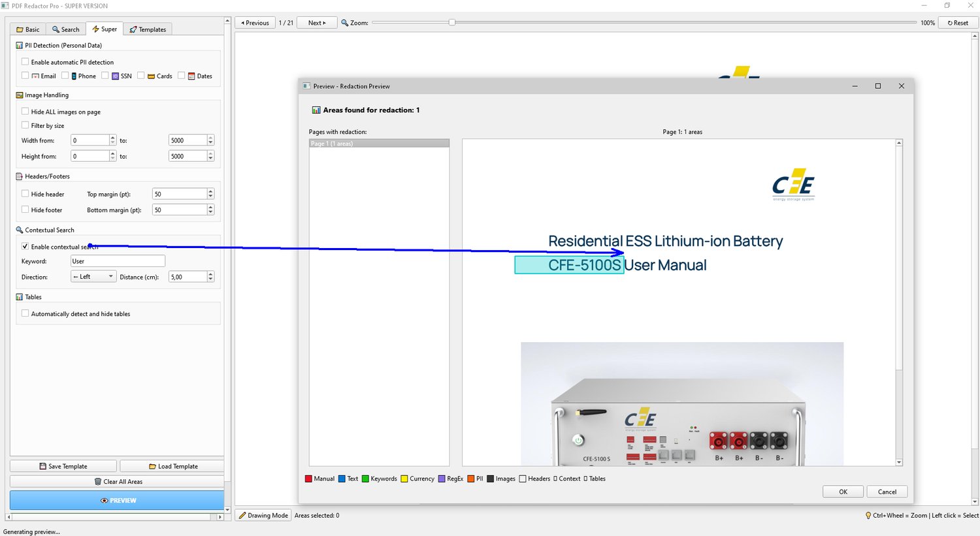Click the red Manual legend swatch
This screenshot has height=536, width=980.
(308, 479)
